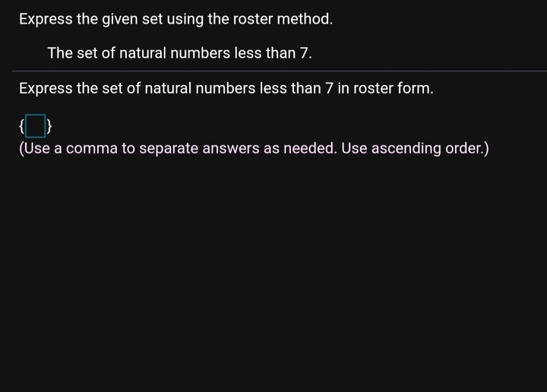Click the closing curly brace
Image resolution: width=547 pixels, height=392 pixels.
click(49, 125)
